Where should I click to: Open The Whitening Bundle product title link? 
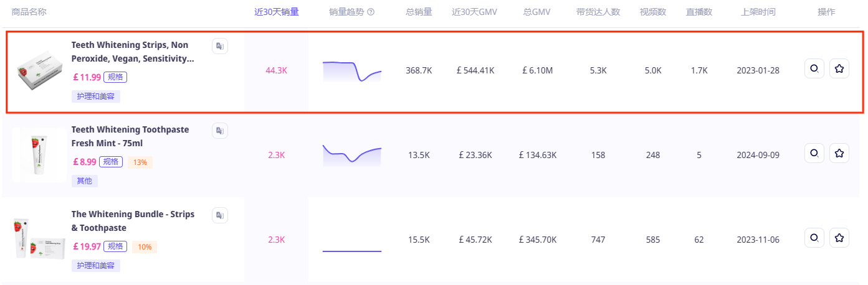coord(132,221)
